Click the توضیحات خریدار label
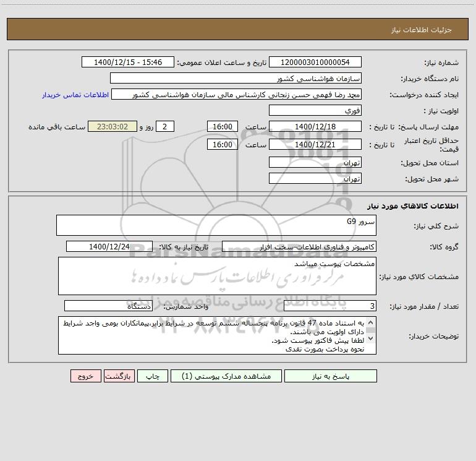This screenshot has width=476, height=461. pyautogui.click(x=433, y=336)
